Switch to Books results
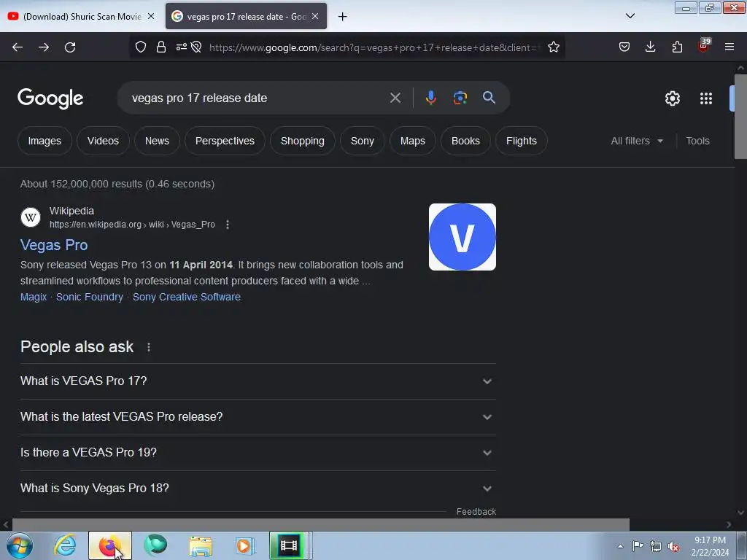 click(465, 141)
